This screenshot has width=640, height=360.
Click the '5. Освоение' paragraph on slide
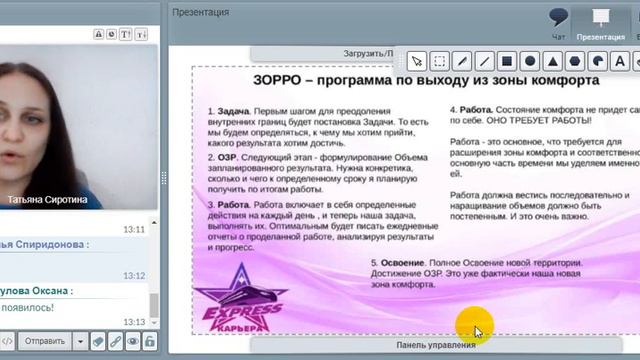[x=477, y=273]
